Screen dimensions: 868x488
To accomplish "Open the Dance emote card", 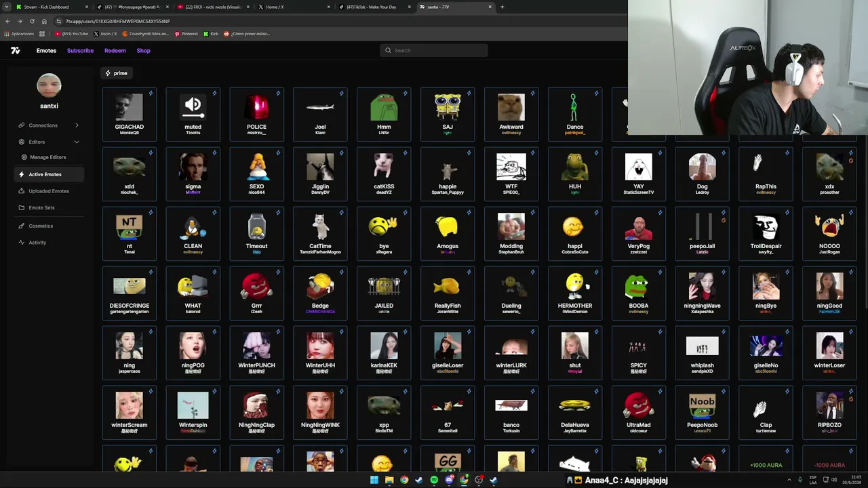I will pyautogui.click(x=575, y=114).
